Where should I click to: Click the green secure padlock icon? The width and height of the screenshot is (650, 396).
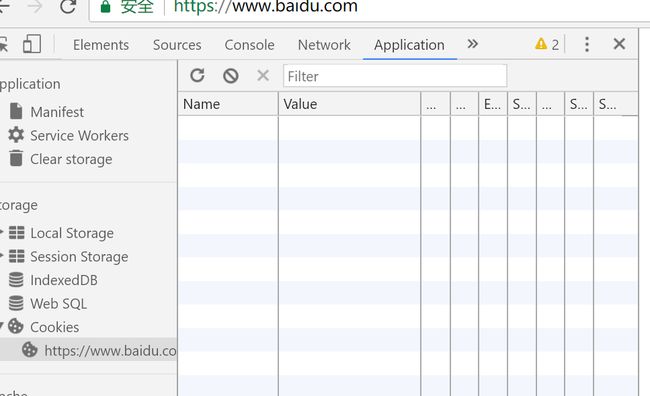tap(105, 6)
